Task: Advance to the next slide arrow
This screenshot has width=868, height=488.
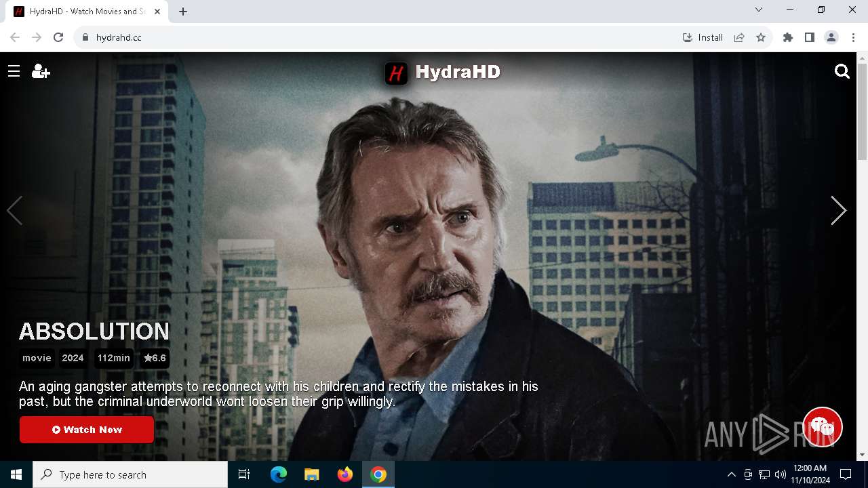Action: click(x=839, y=210)
